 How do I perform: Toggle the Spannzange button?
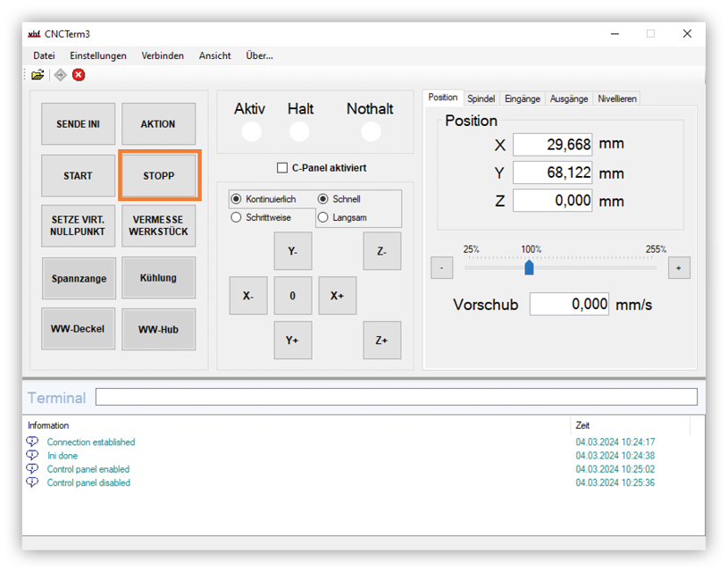coord(79,278)
